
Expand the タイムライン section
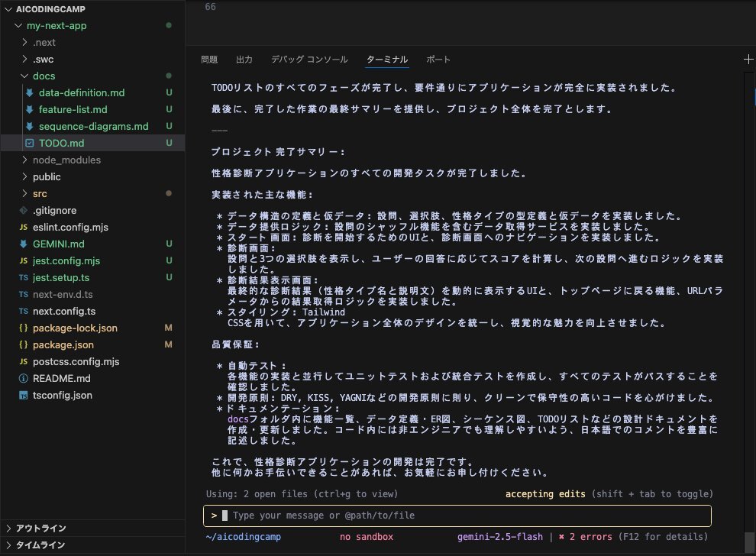point(8,545)
